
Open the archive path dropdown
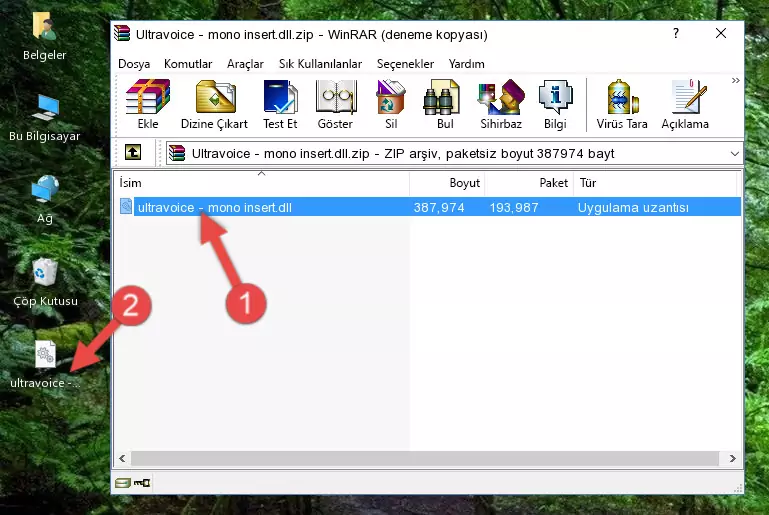pos(734,154)
